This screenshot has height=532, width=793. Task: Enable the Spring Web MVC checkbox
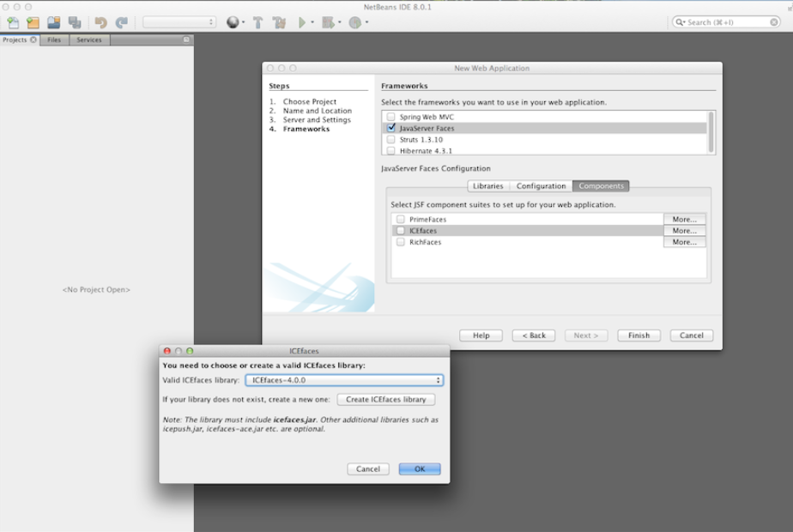click(x=391, y=117)
